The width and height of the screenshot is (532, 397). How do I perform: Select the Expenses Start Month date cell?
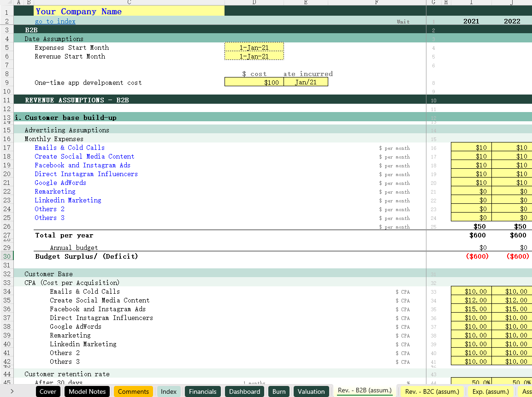(254, 47)
